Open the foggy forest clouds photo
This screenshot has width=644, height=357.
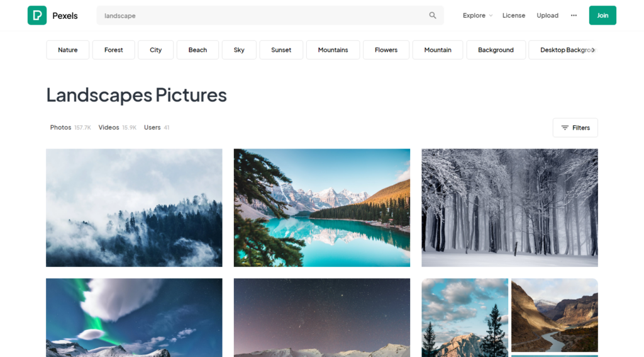click(x=134, y=208)
